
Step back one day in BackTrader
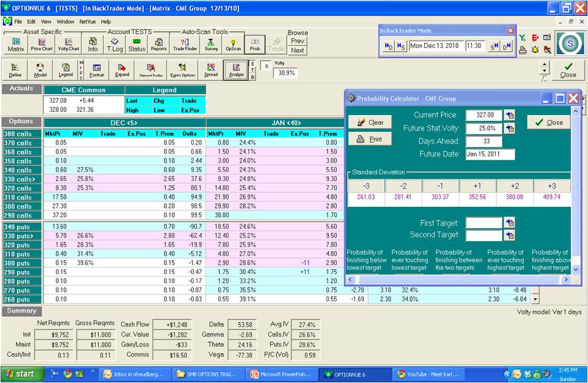pyautogui.click(x=389, y=46)
